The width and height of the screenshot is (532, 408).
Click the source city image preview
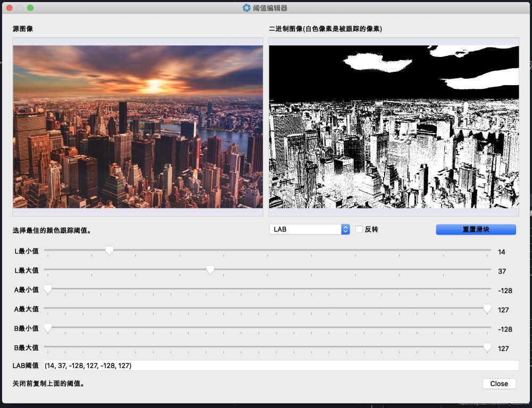pos(138,127)
